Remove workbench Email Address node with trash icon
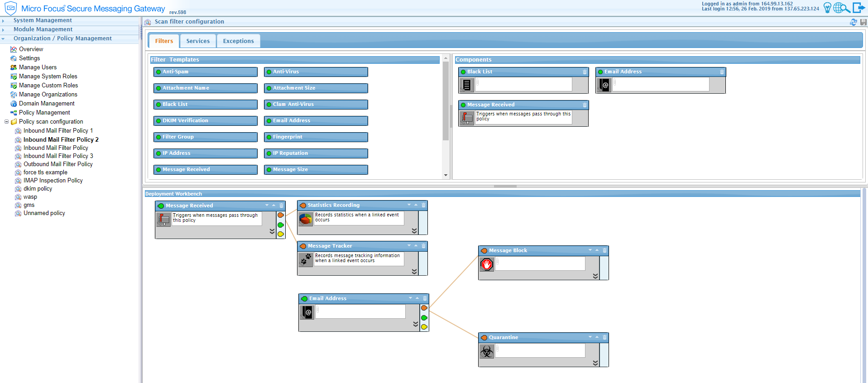 click(425, 298)
